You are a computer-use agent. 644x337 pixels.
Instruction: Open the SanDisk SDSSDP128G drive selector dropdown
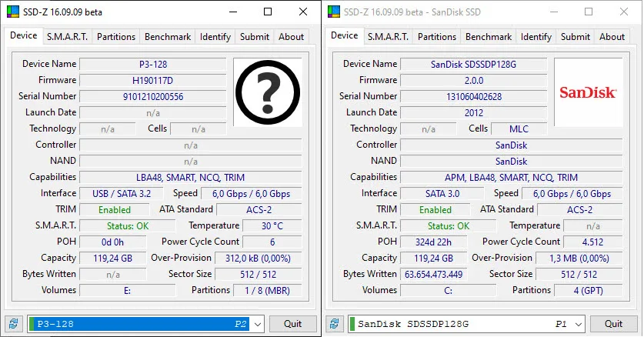pos(579,324)
